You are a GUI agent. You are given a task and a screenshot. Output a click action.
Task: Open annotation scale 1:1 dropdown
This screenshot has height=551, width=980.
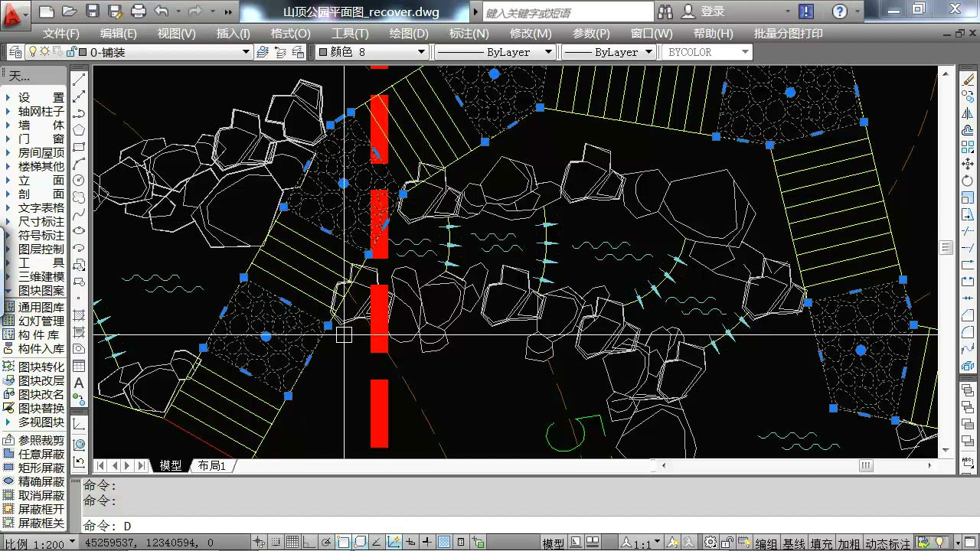[x=642, y=543]
